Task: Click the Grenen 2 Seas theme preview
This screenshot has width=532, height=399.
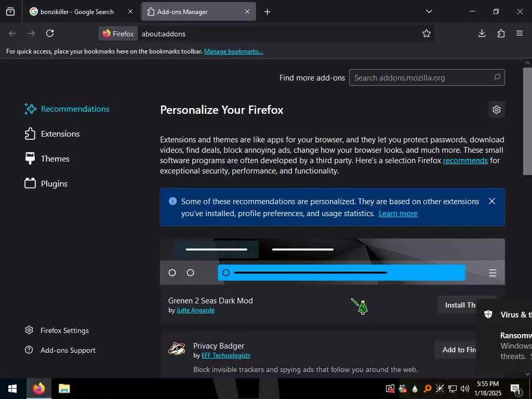Action: (x=332, y=262)
